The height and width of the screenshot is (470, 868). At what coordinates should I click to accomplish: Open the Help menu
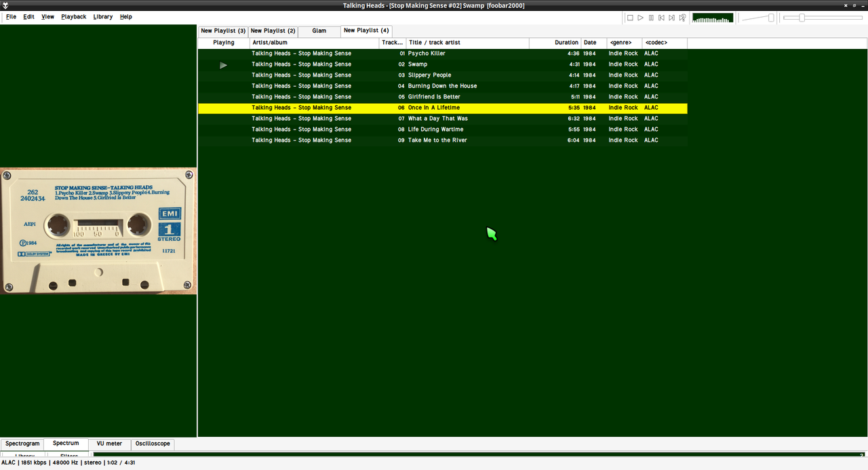pyautogui.click(x=125, y=17)
